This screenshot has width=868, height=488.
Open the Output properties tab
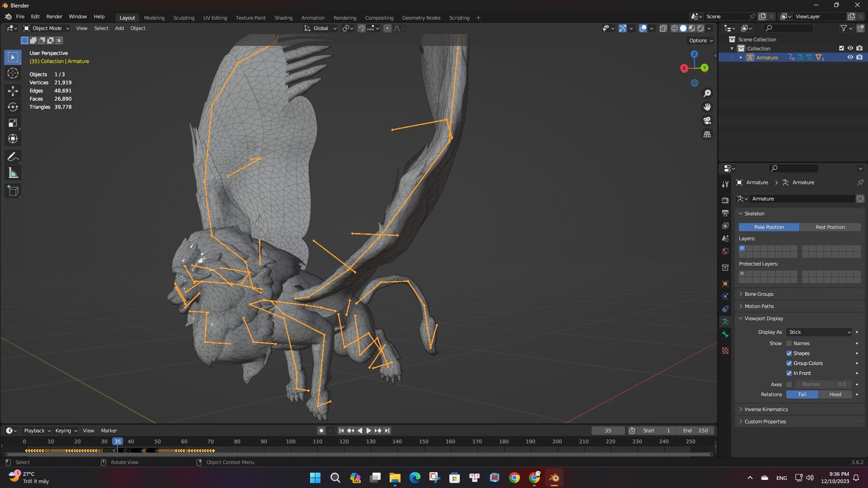[x=725, y=213]
